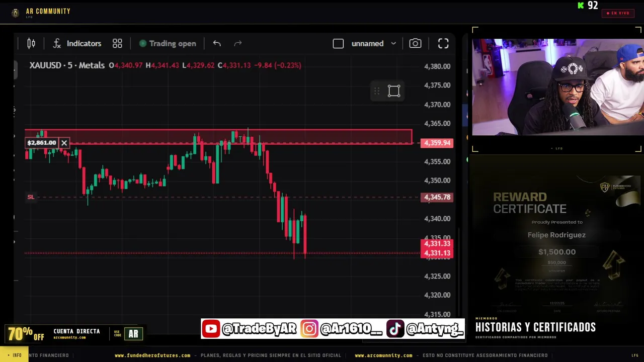This screenshot has width=644, height=362.
Task: Open the candlestick chart type selector
Action: tap(31, 44)
